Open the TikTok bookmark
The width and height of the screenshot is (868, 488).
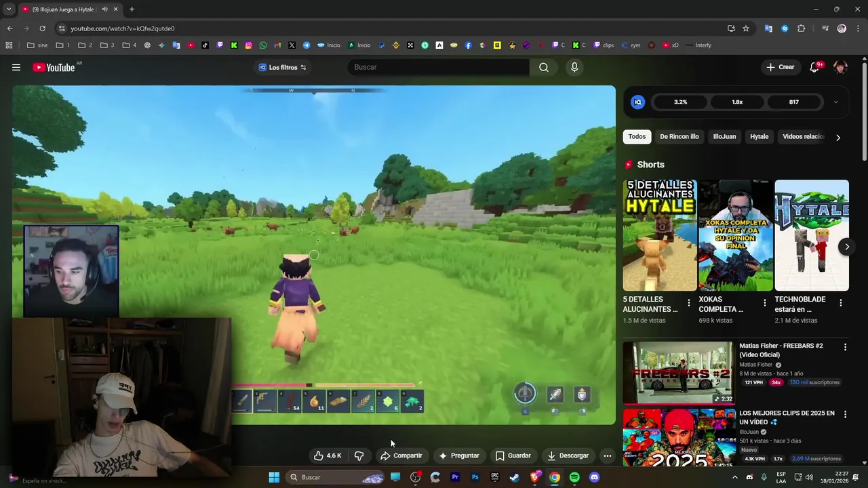point(205,45)
